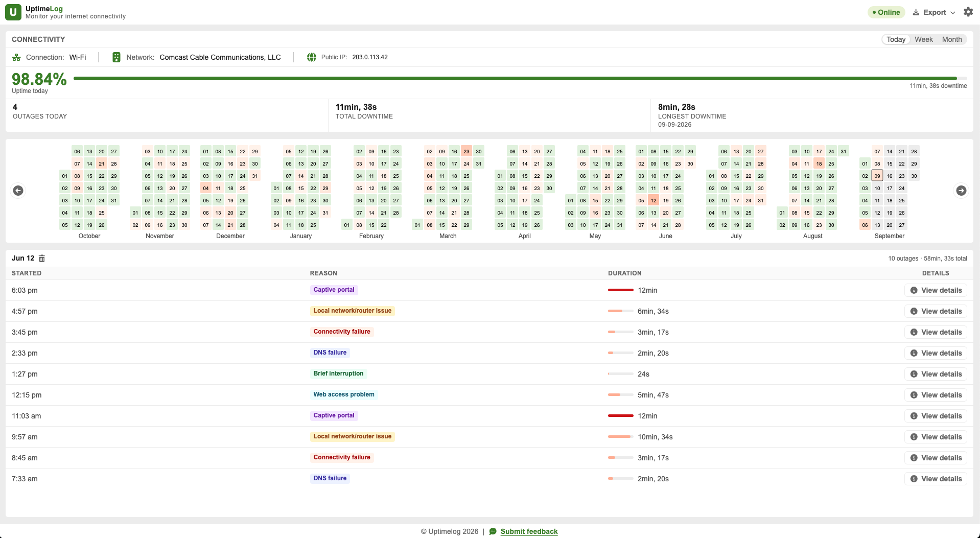Click duration bar for 9:57 am outage
The height and width of the screenshot is (538, 980).
point(621,437)
